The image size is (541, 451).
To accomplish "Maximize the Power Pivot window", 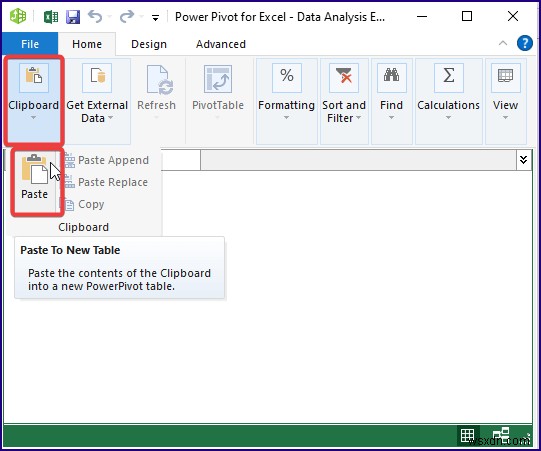I will coord(466,16).
